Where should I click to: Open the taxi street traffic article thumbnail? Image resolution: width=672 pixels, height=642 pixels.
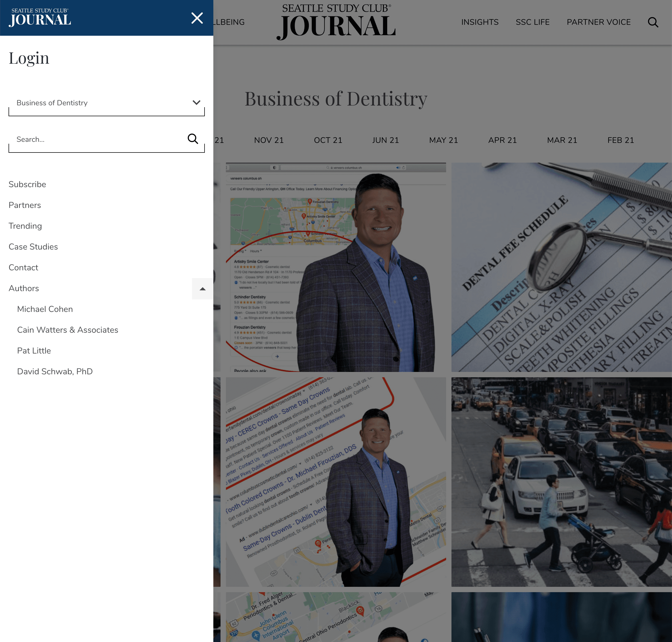click(561, 482)
